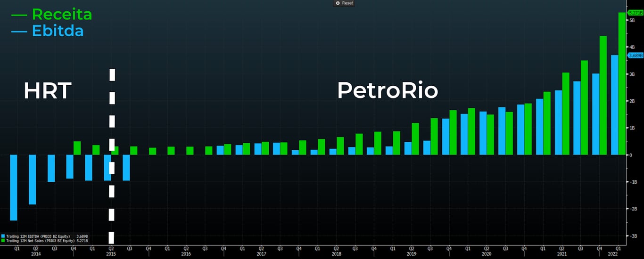Image resolution: width=644 pixels, height=259 pixels.
Task: Click the 2017 year label on the x-axis
Action: coord(261,253)
